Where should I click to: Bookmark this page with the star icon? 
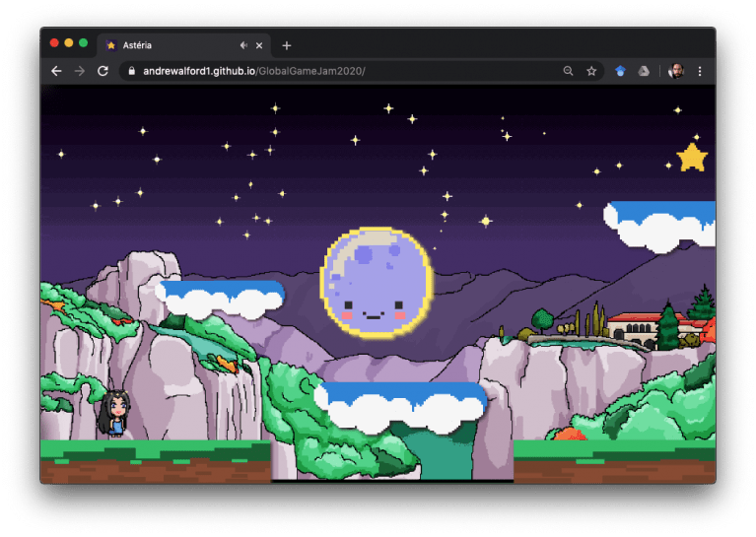[591, 71]
